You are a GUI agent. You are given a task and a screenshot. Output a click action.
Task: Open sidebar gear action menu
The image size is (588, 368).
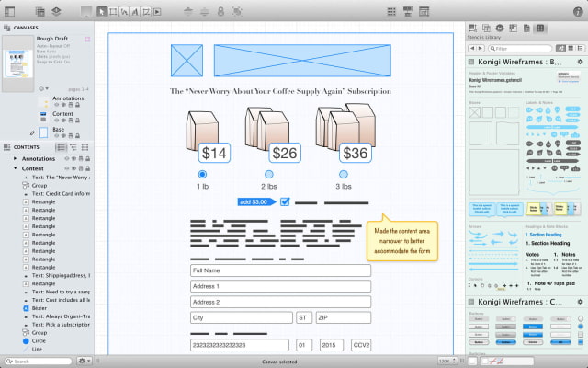click(84, 361)
